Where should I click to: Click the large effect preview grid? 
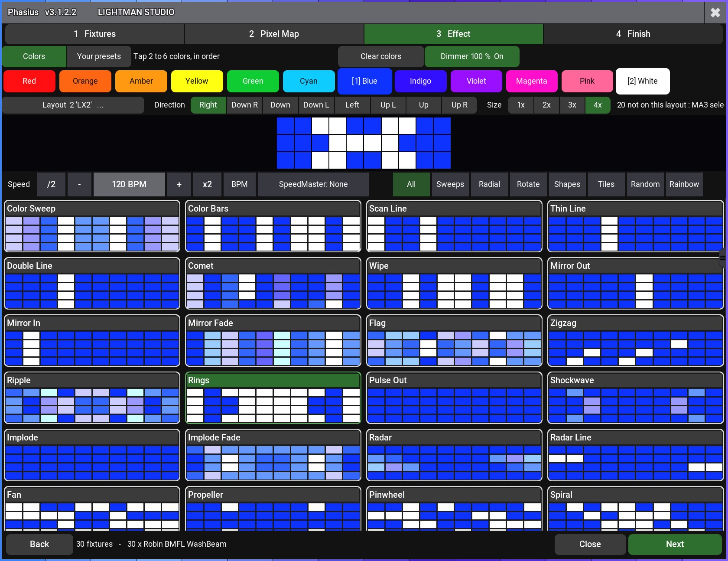[364, 143]
